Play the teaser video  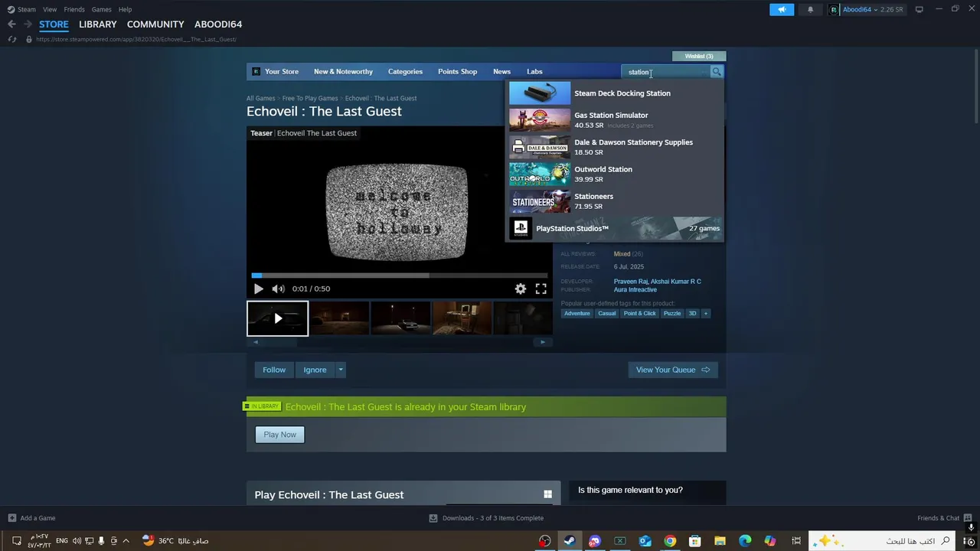tap(258, 289)
